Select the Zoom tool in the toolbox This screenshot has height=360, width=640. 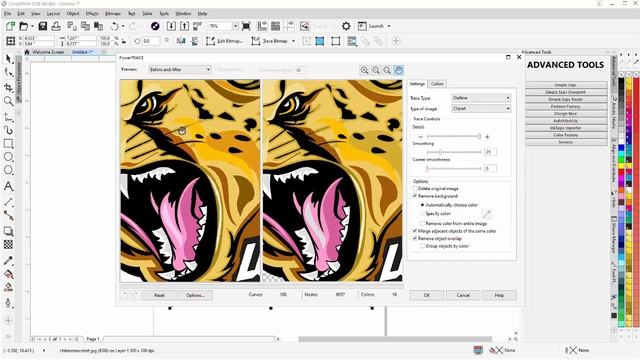click(8, 101)
